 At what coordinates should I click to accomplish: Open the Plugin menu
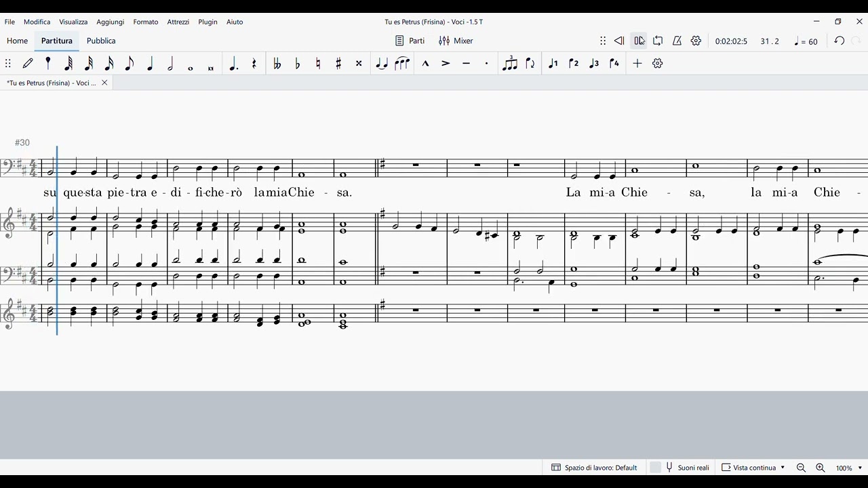coord(208,22)
